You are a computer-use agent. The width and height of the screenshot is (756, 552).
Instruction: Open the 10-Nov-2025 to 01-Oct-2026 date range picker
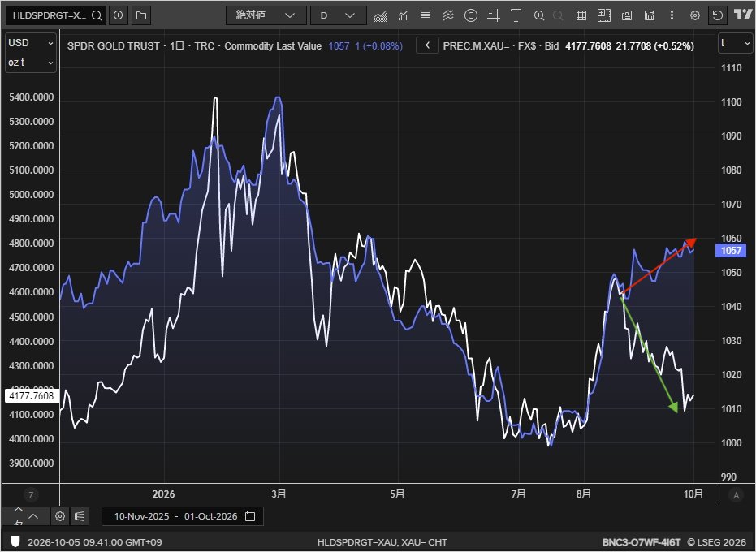coord(183,516)
